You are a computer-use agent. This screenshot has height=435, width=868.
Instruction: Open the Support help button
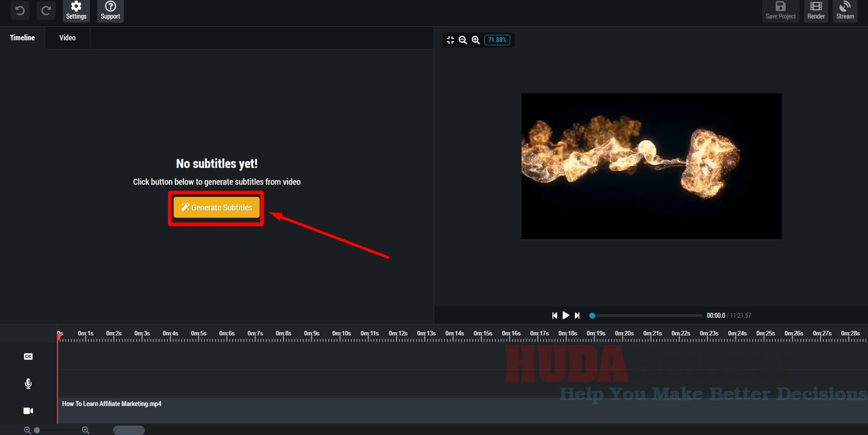(x=110, y=11)
